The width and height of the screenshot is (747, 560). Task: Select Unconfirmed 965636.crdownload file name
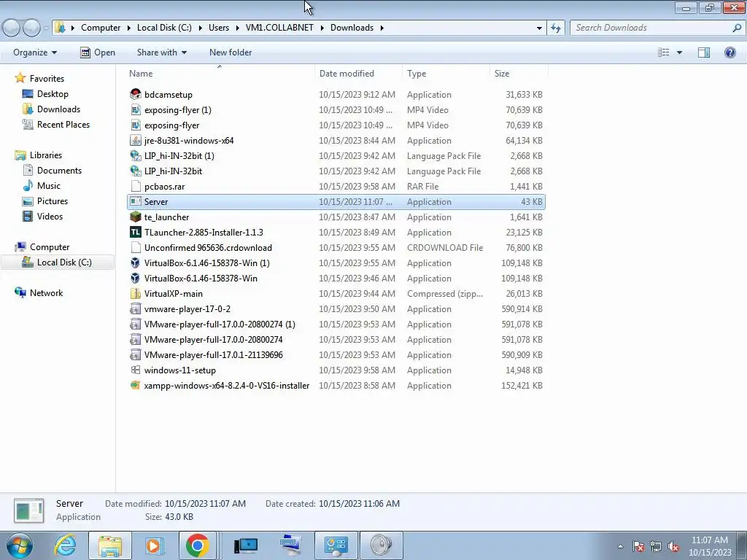[x=208, y=248]
